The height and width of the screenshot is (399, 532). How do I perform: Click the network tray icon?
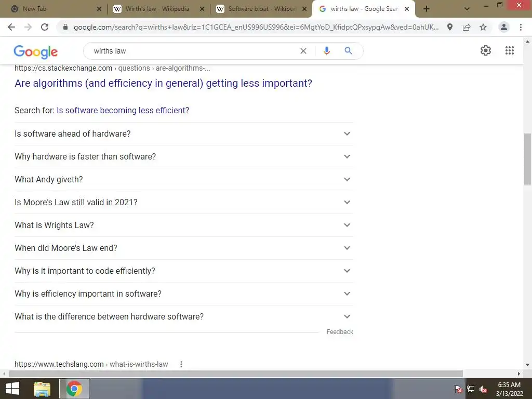click(x=471, y=389)
